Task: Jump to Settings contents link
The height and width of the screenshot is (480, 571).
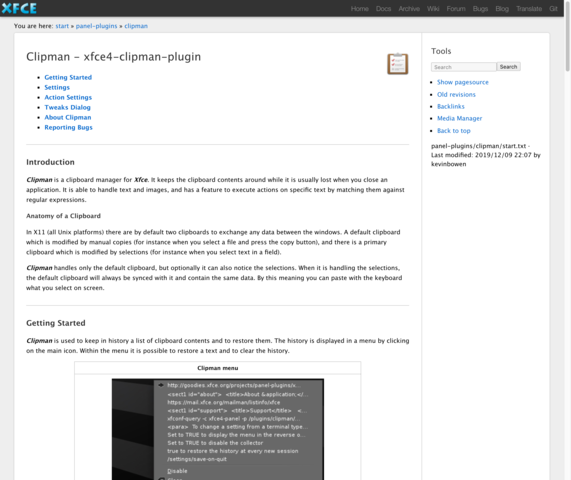Action: click(x=57, y=87)
